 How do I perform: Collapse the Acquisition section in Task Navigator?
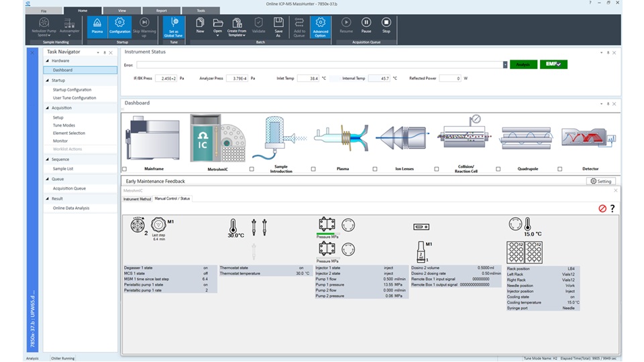[x=48, y=108]
